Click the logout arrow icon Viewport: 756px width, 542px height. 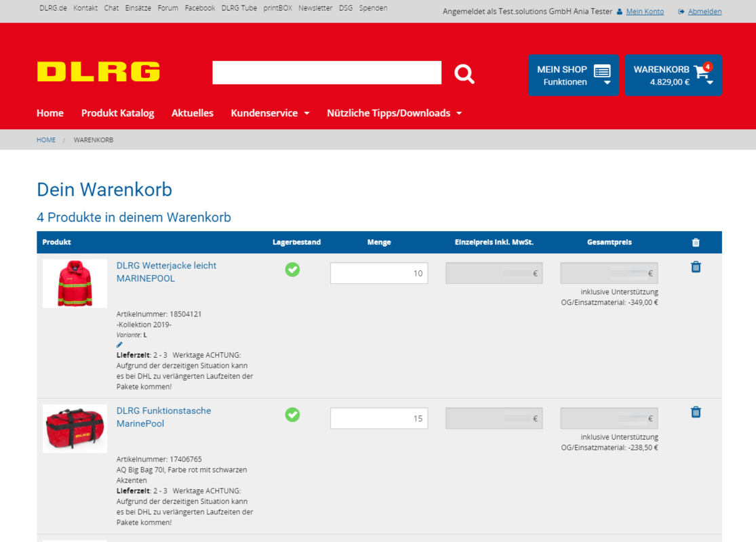pyautogui.click(x=681, y=12)
